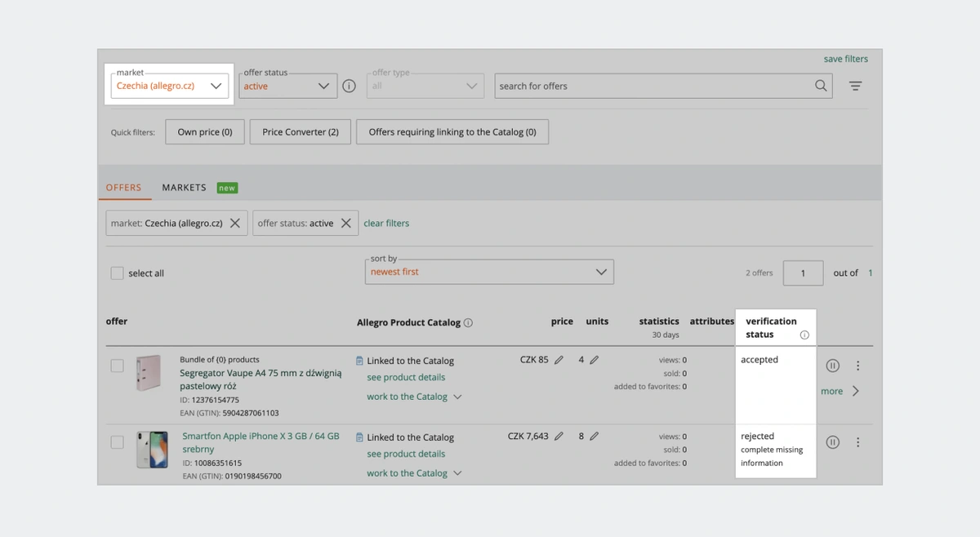980x537 pixels.
Task: Edit units pencil for 8 units
Action: pyautogui.click(x=595, y=436)
